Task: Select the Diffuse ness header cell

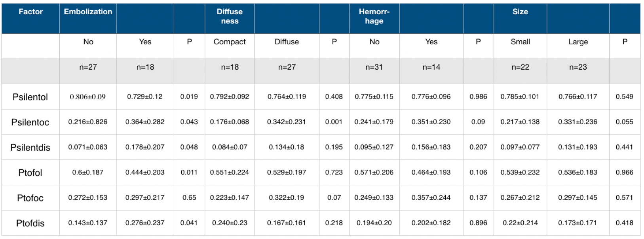Action: tap(230, 18)
